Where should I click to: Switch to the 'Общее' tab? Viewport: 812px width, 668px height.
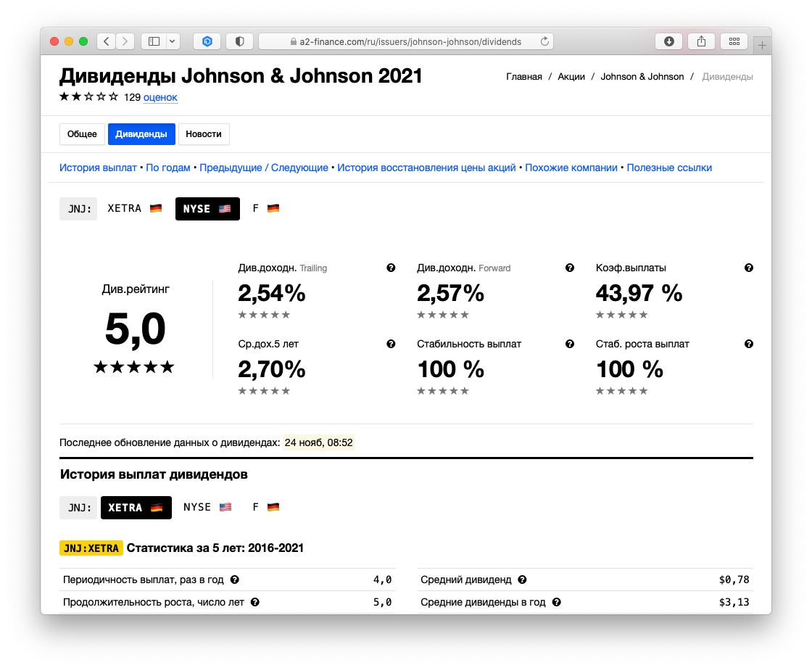82,134
